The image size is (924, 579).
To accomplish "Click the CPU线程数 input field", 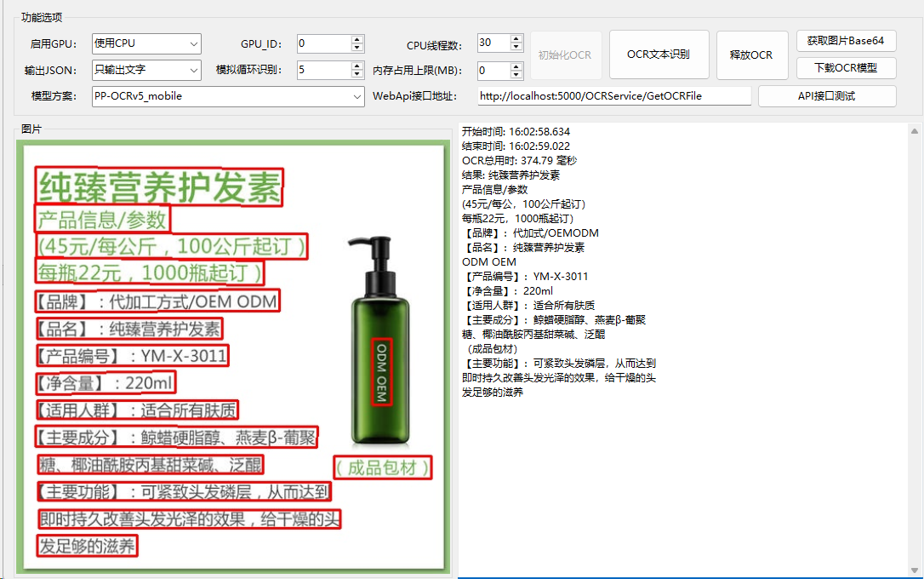I will [x=493, y=43].
